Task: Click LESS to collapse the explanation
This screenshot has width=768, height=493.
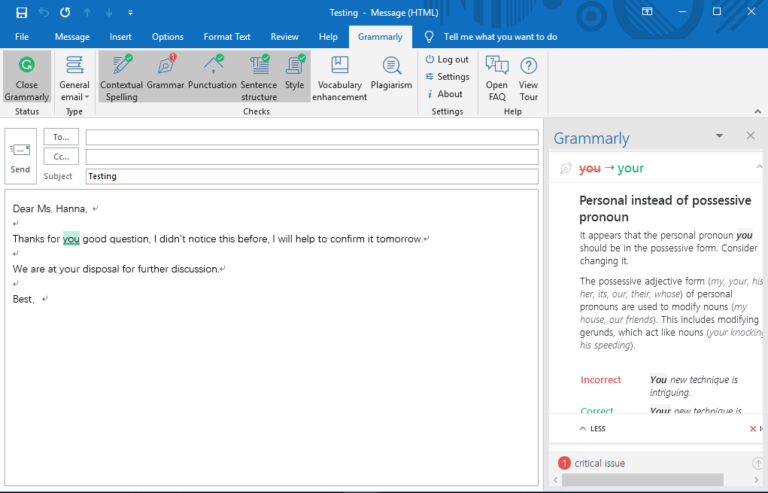Action: 593,429
